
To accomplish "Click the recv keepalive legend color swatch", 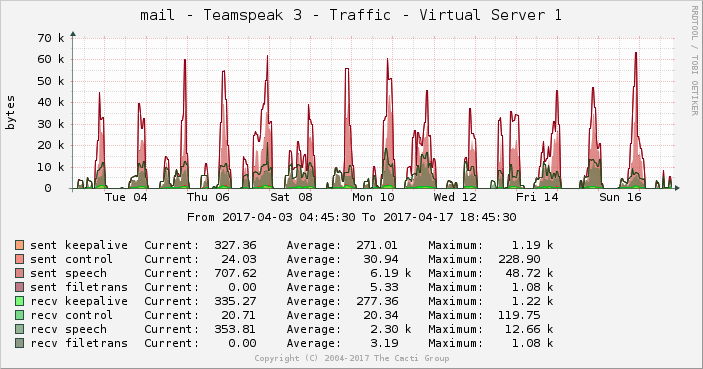I will 19,301.
